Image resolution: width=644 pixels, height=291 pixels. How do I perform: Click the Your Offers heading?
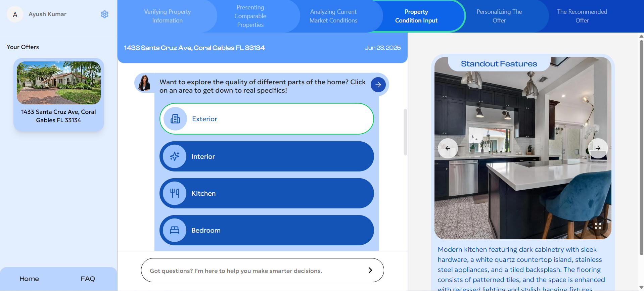click(x=23, y=47)
